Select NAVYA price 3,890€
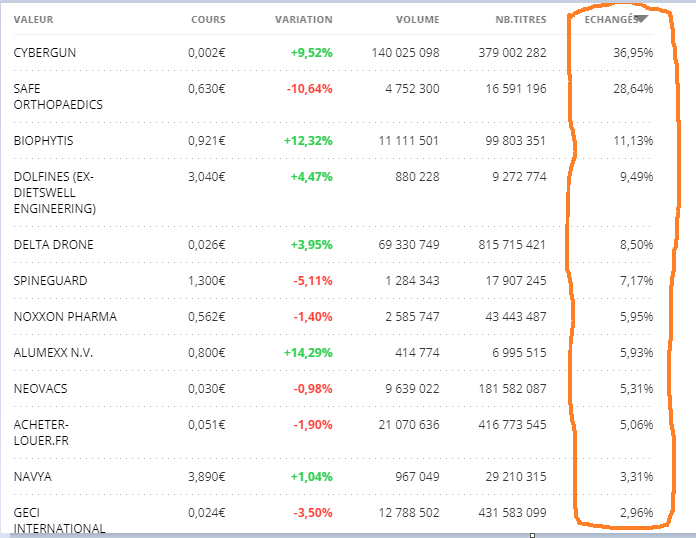Screen dimensions: 696x538 [207, 477]
